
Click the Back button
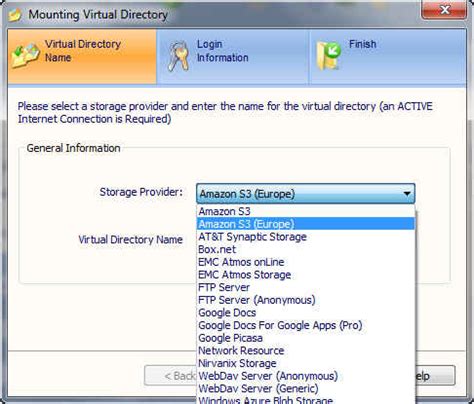point(170,376)
